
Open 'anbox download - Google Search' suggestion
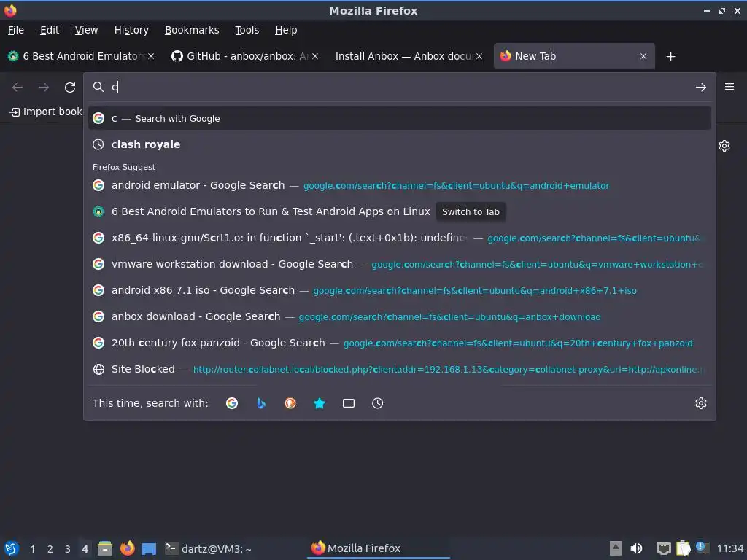(x=400, y=316)
